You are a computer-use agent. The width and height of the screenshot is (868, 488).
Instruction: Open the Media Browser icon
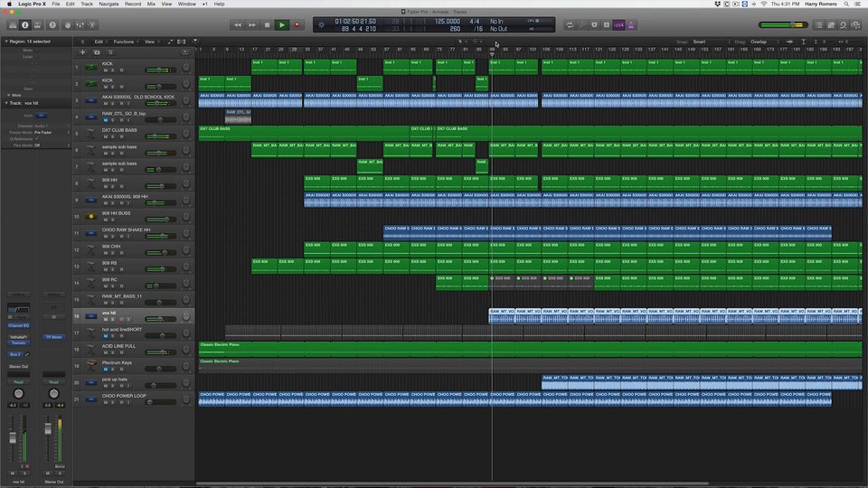(x=856, y=25)
